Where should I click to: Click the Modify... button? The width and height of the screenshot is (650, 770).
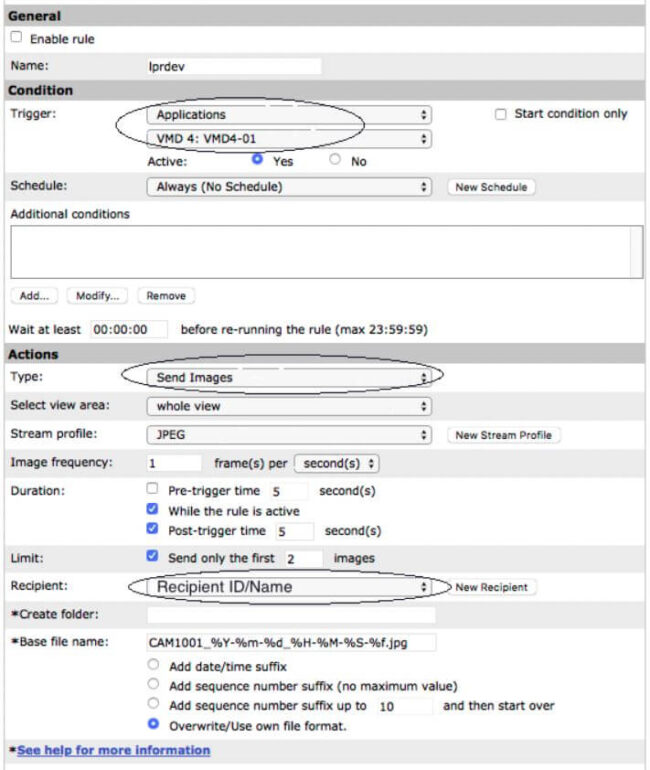(97, 296)
